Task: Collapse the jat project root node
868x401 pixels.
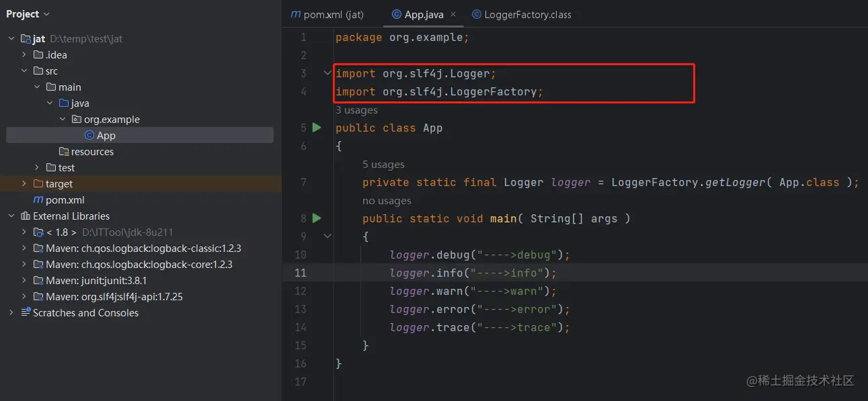Action: (x=11, y=39)
